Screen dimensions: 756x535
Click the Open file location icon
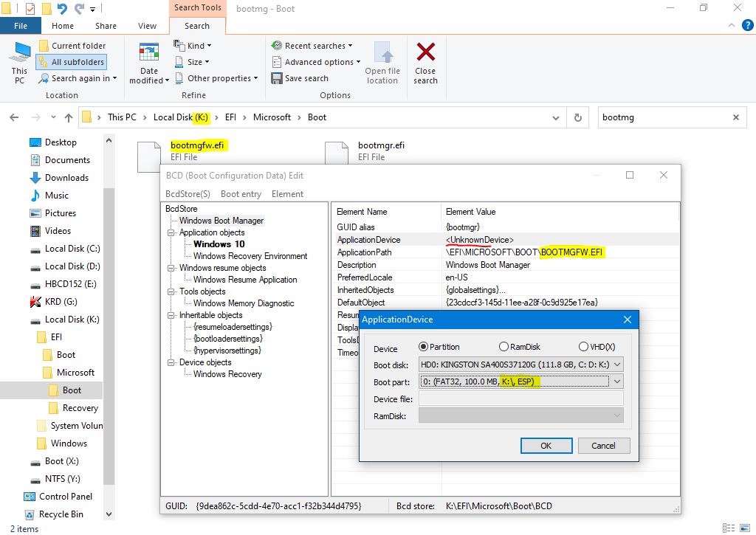point(382,54)
